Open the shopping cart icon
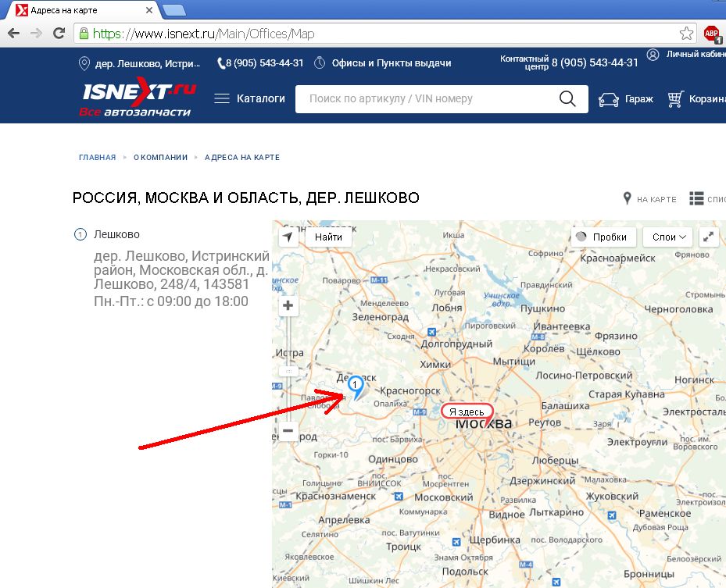This screenshot has height=588, width=726. click(675, 98)
